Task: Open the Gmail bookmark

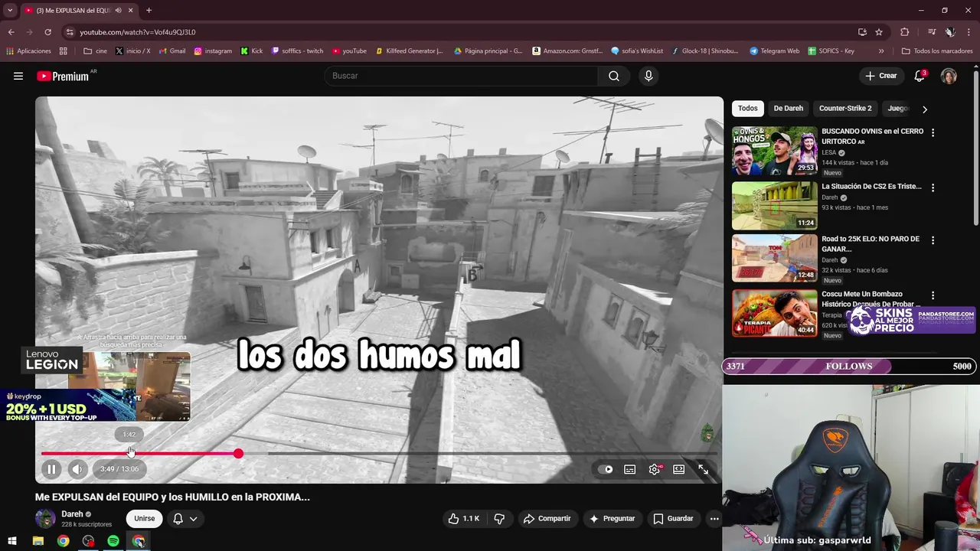Action: coord(172,51)
